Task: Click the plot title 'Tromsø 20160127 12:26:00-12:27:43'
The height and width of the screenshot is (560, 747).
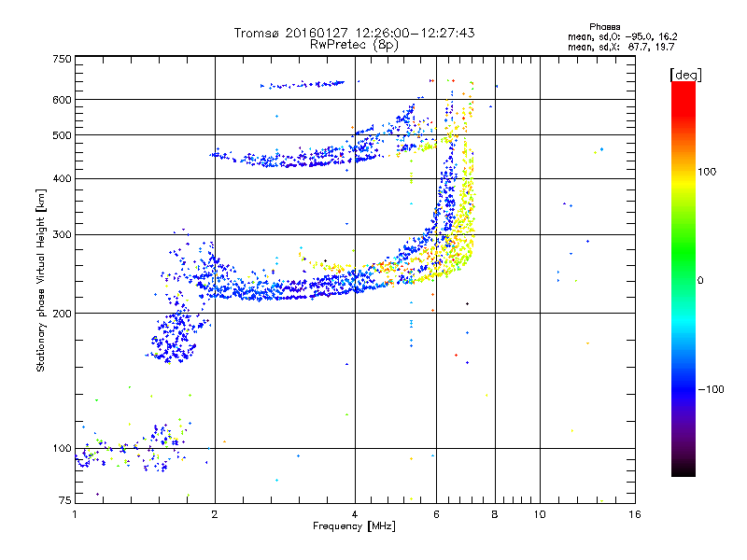Action: (x=354, y=33)
